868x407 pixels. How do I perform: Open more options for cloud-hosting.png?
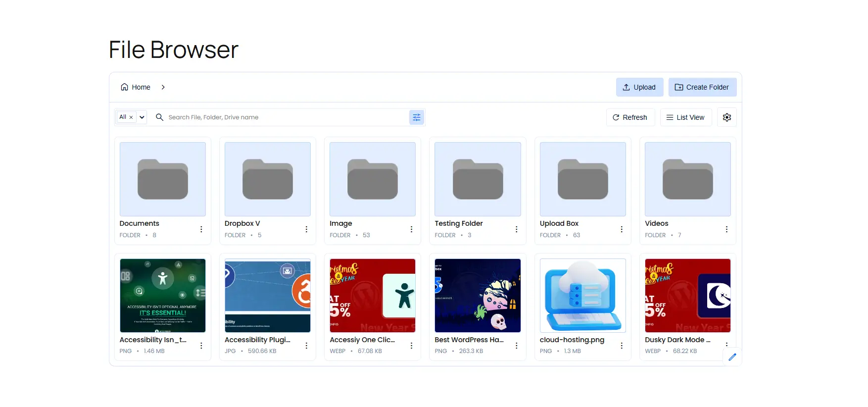tap(622, 346)
